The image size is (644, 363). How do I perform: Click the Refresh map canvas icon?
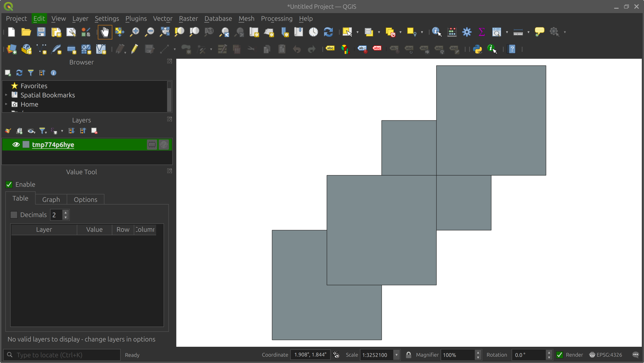tap(328, 32)
